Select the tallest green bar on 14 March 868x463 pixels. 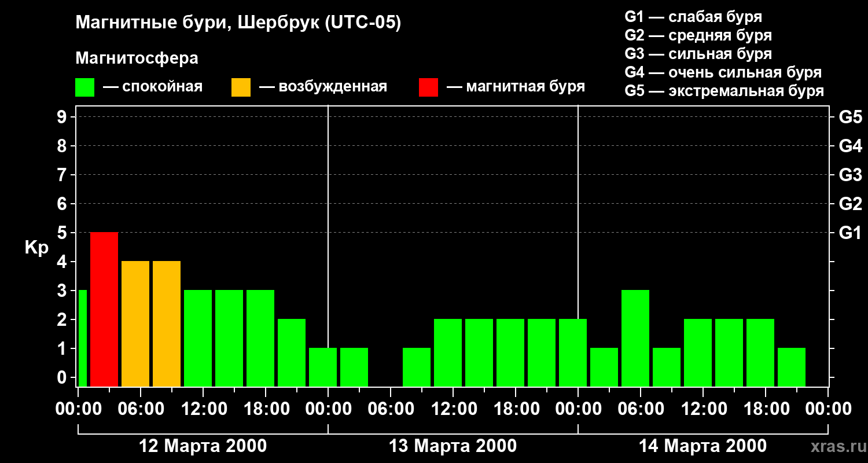(x=635, y=338)
